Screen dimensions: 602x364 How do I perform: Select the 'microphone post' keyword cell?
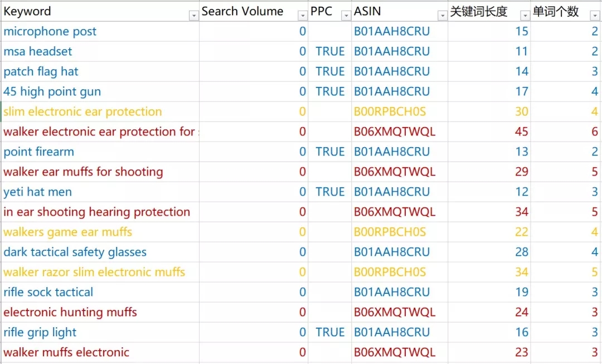(x=100, y=31)
